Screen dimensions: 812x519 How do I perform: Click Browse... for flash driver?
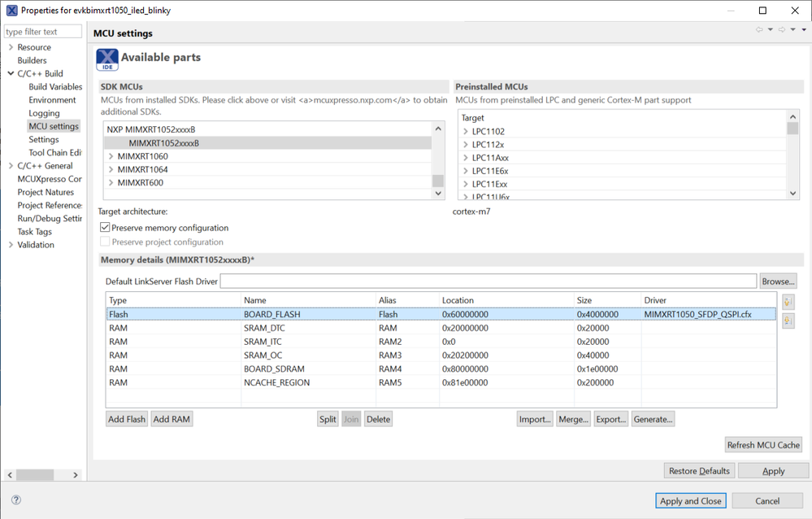pyautogui.click(x=778, y=281)
